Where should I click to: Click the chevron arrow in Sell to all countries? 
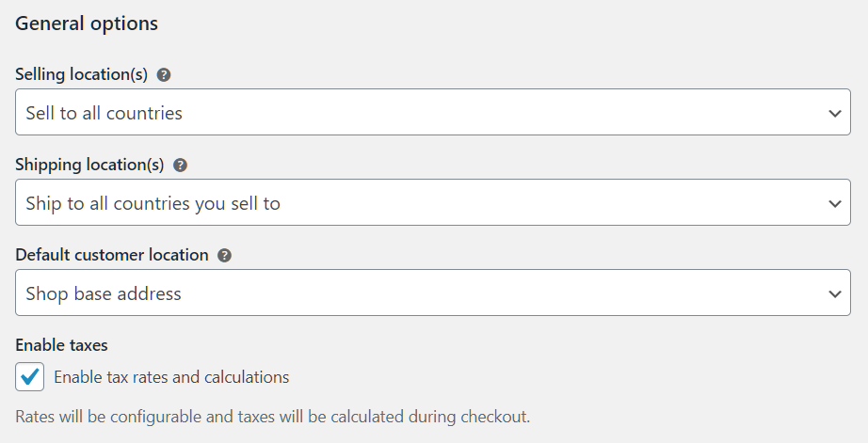pyautogui.click(x=835, y=114)
